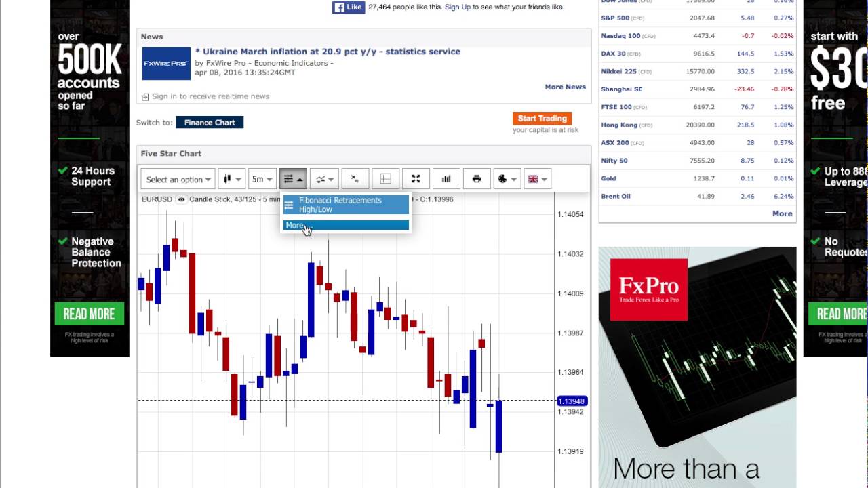This screenshot has height=488, width=868.
Task: Click the -0.78% Shanghai SE change value
Action: pos(783,89)
